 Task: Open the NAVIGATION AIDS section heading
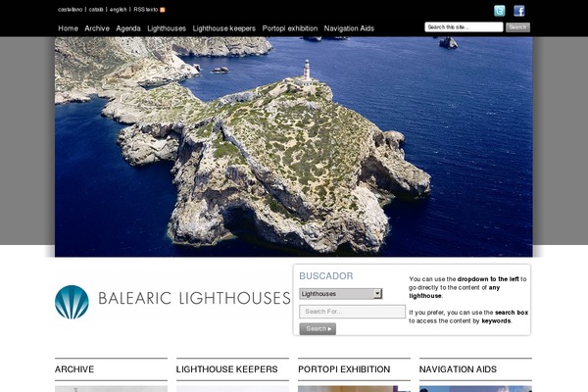[x=458, y=369]
